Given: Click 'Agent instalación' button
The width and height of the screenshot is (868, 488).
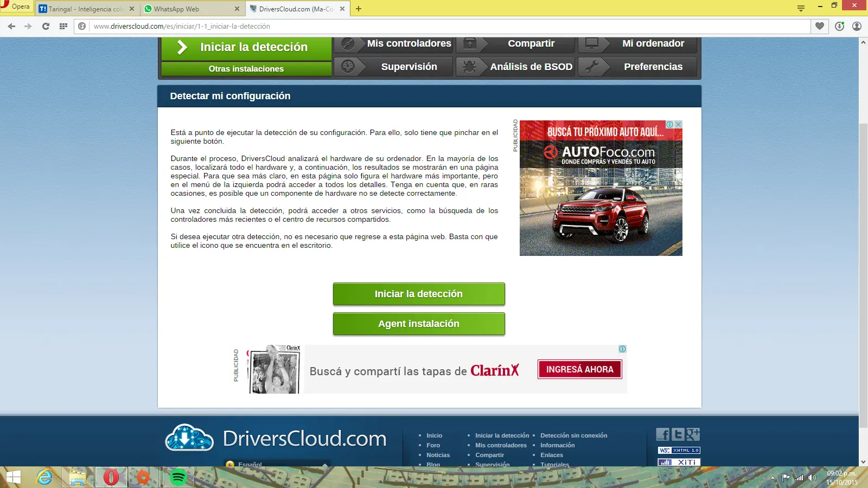Looking at the screenshot, I should (419, 324).
